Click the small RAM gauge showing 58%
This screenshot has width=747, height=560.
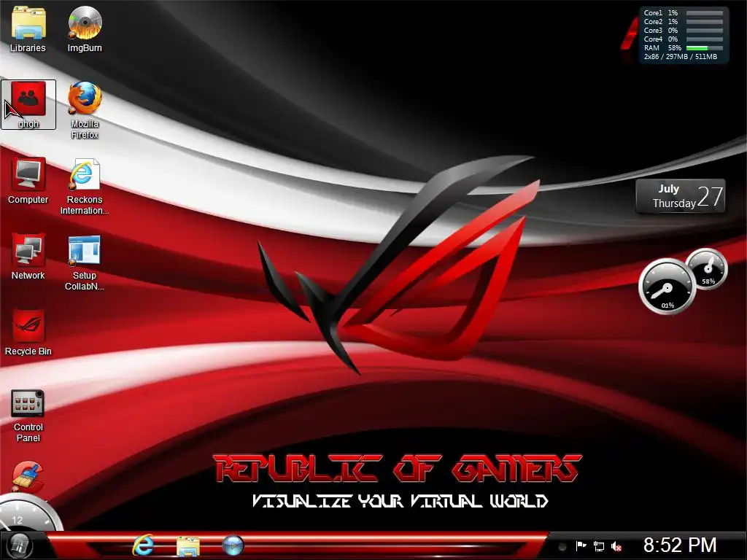tap(707, 269)
